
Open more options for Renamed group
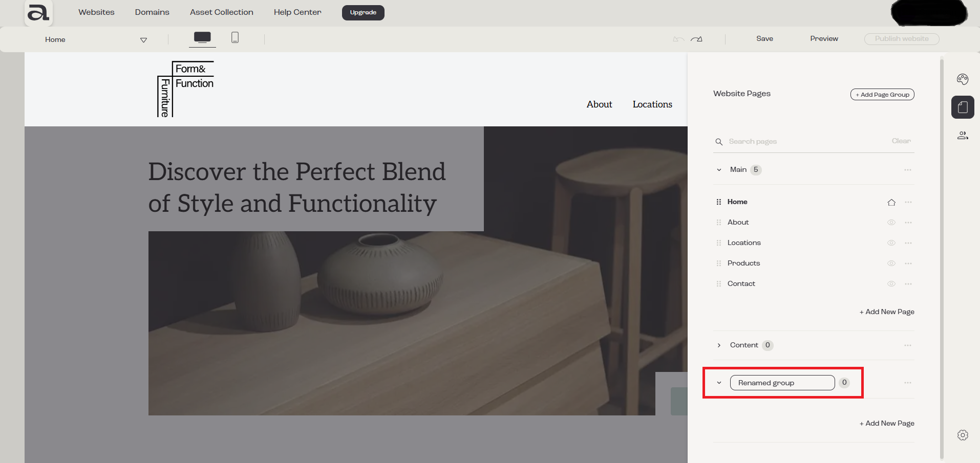click(x=908, y=383)
